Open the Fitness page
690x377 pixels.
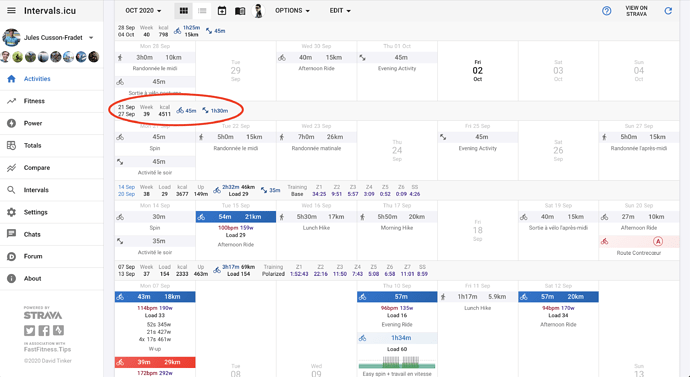point(51,101)
